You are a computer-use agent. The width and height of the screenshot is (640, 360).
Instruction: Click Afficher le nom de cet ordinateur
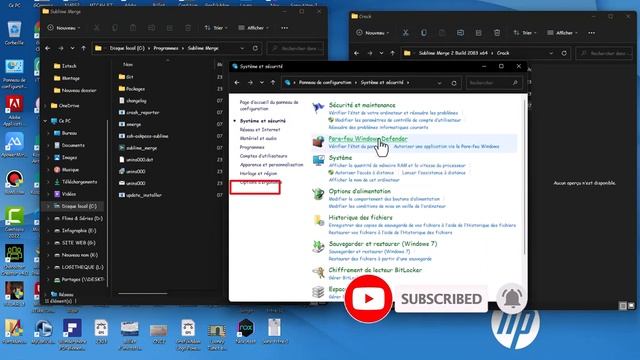coord(364,180)
